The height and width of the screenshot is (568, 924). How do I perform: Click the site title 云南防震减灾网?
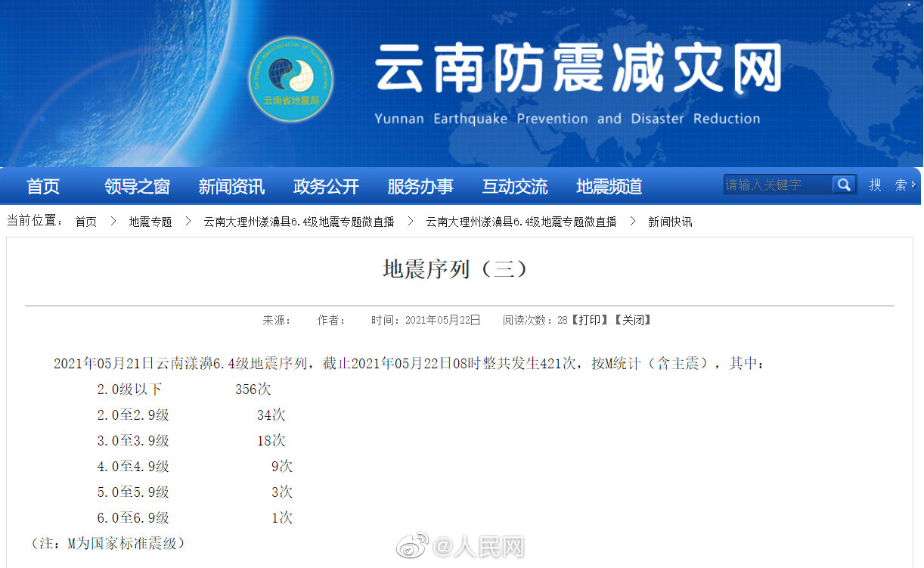[x=578, y=69]
